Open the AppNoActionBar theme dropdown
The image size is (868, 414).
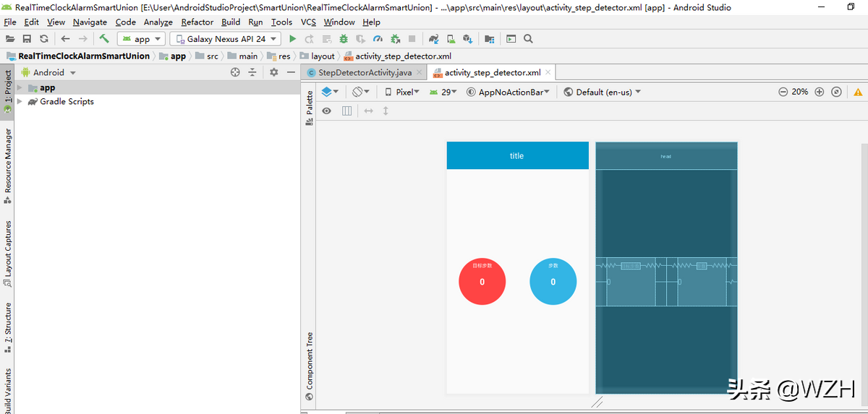(509, 92)
